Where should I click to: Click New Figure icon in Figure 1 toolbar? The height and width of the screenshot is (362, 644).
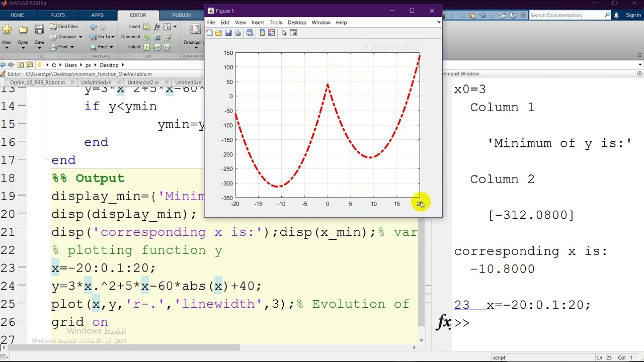click(x=209, y=33)
